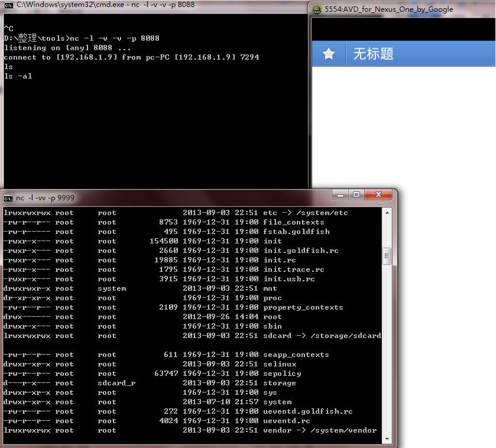Screen dimensions: 496x448
Task: Click the 'nc -l -v -v -p 8088' command line
Action: 82,38
